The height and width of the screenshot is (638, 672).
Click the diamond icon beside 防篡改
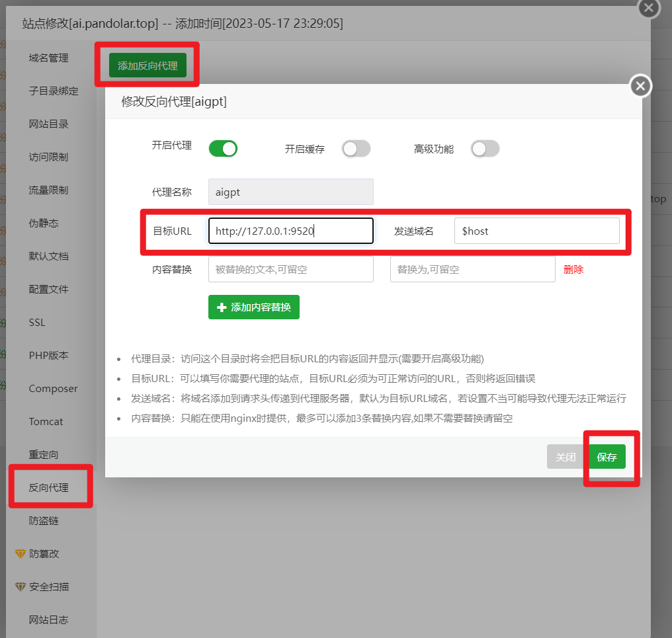point(21,553)
